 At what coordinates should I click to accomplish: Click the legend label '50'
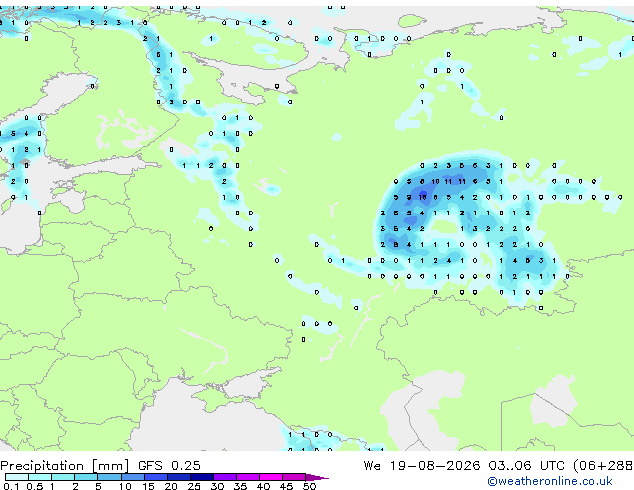pos(310,486)
